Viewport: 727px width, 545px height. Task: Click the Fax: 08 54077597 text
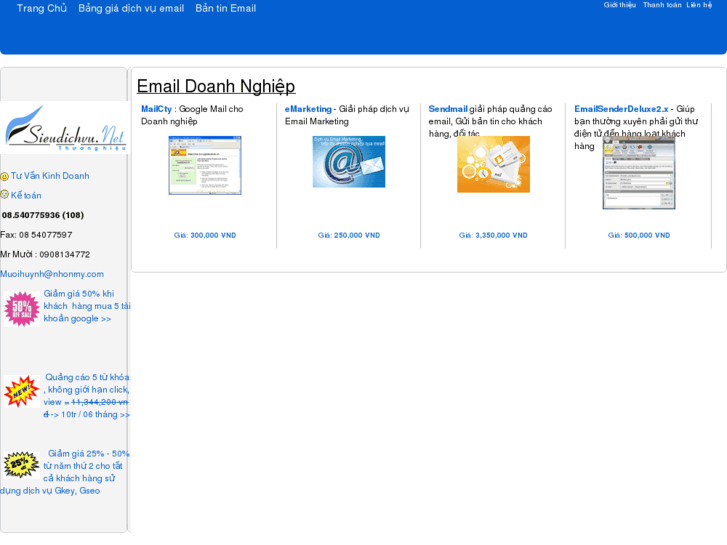(x=36, y=235)
